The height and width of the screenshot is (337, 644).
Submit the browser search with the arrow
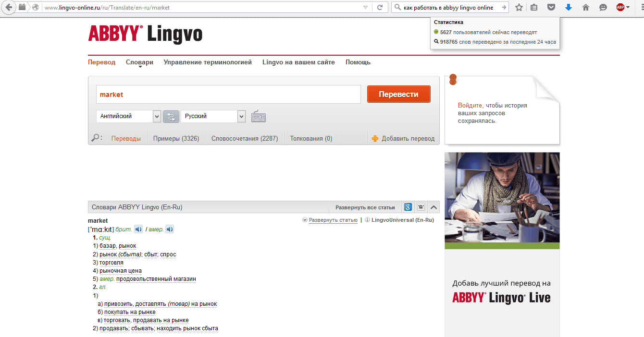point(504,7)
